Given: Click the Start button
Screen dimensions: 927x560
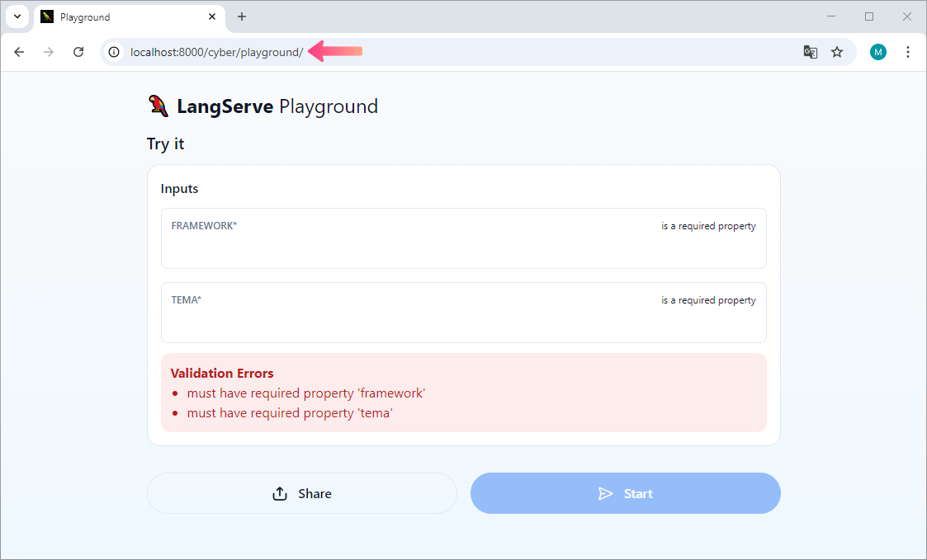Looking at the screenshot, I should click(x=626, y=493).
